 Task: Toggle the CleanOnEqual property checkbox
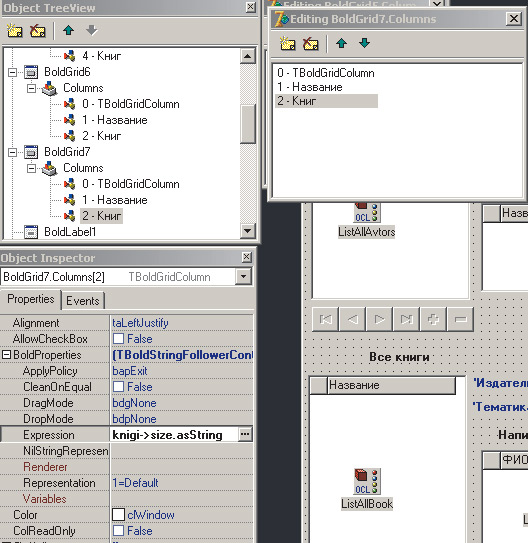[118, 387]
